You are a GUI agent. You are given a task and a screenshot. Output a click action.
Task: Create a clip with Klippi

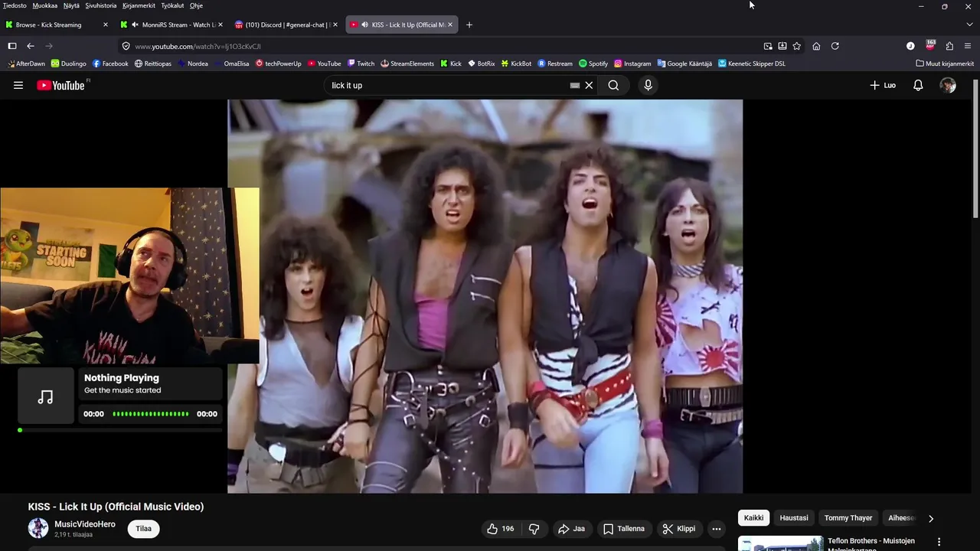pos(679,529)
